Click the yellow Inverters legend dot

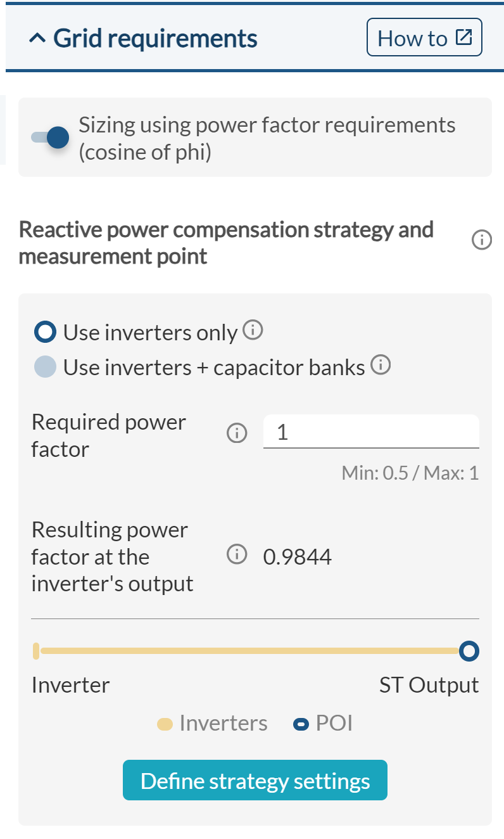166,723
